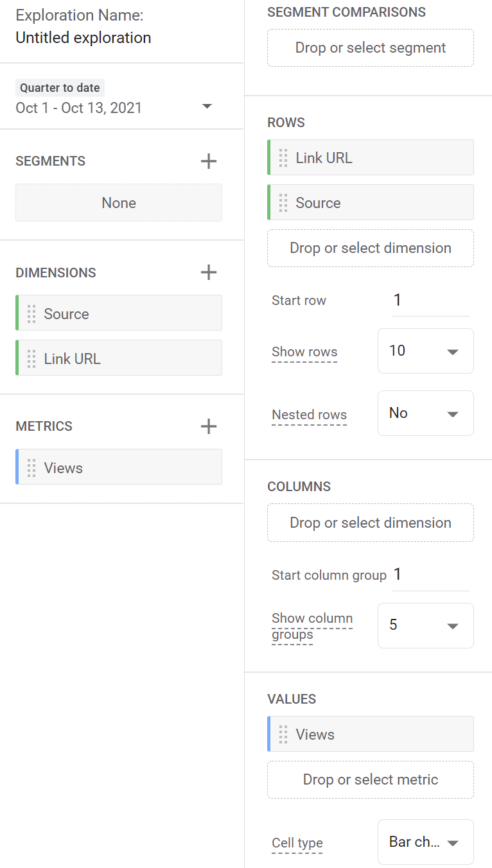Open the Show rows dropdown
Viewport: 492px width, 868px height.
425,351
